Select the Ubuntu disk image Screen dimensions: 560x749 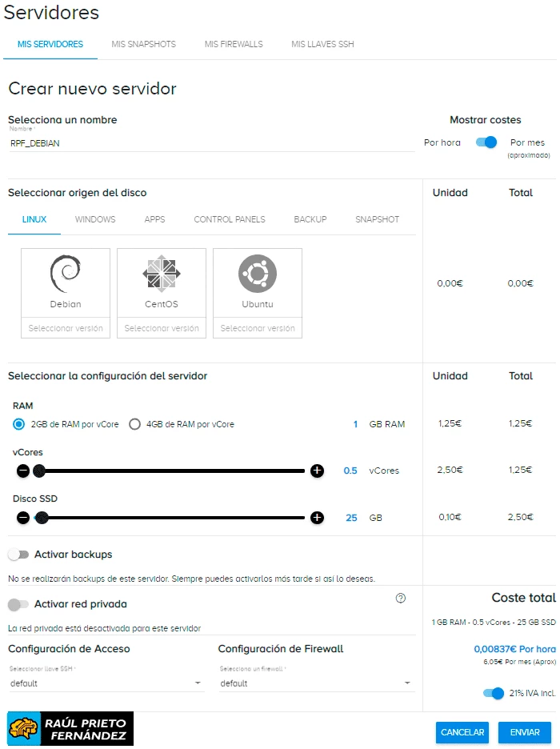click(257, 276)
